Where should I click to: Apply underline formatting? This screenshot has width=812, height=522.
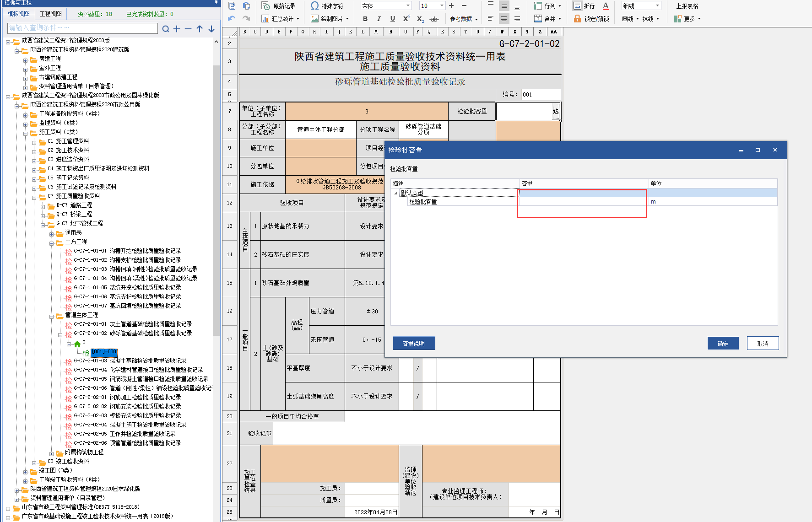pos(392,19)
